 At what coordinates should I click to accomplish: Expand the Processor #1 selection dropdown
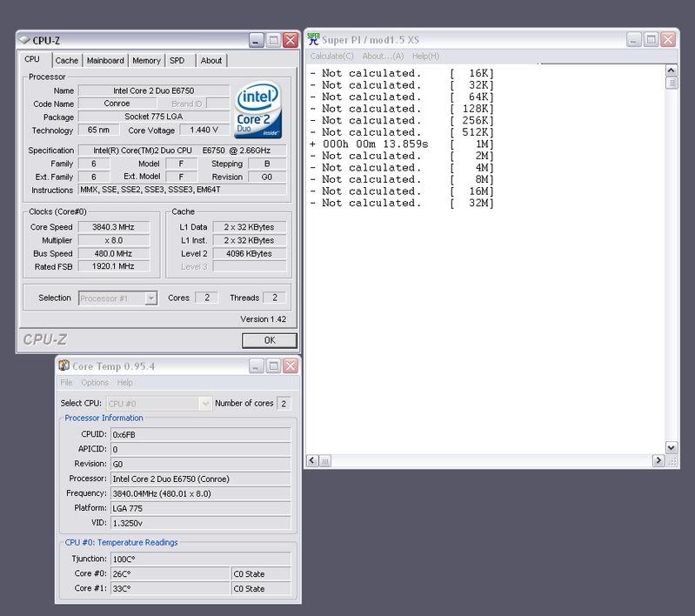tap(151, 298)
